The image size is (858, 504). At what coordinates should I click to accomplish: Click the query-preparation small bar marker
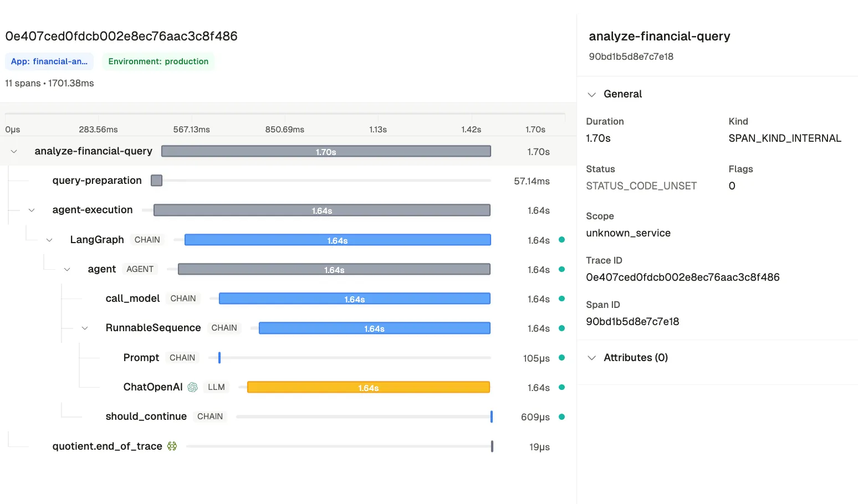tap(157, 181)
